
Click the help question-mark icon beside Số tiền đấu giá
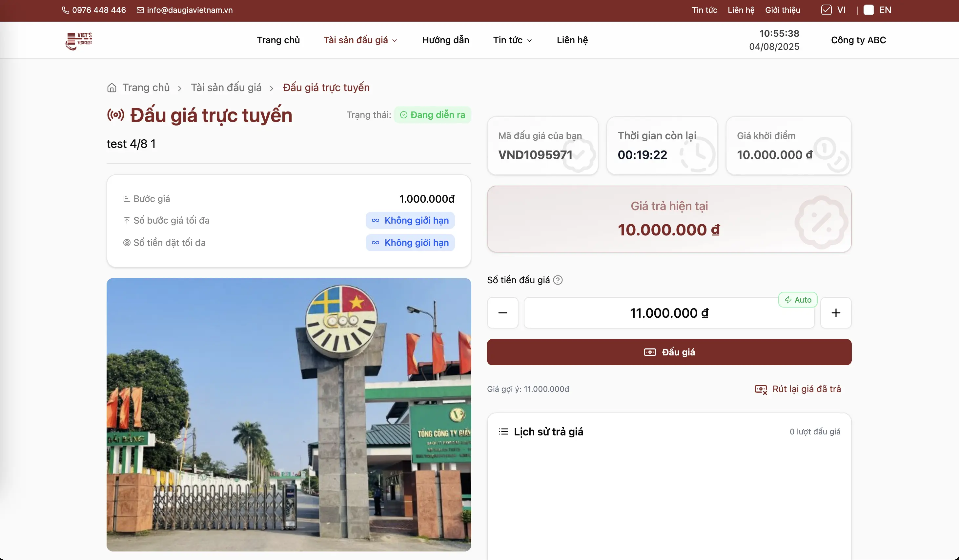[x=558, y=280]
